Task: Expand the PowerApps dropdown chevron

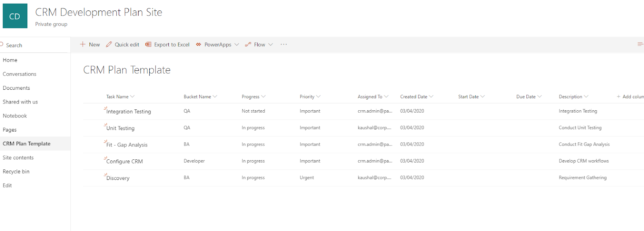Action: (237, 44)
